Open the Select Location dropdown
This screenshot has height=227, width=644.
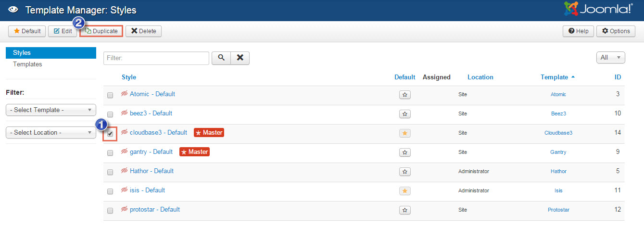[x=51, y=132]
